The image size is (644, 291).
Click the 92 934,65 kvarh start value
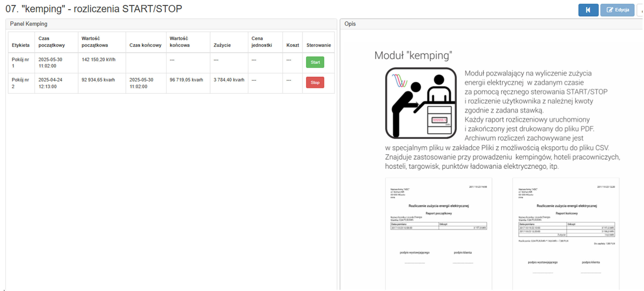pyautogui.click(x=98, y=80)
